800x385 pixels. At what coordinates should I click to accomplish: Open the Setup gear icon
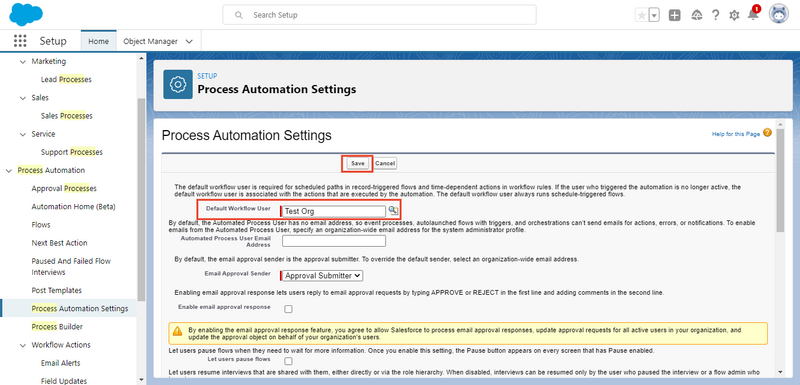point(734,15)
